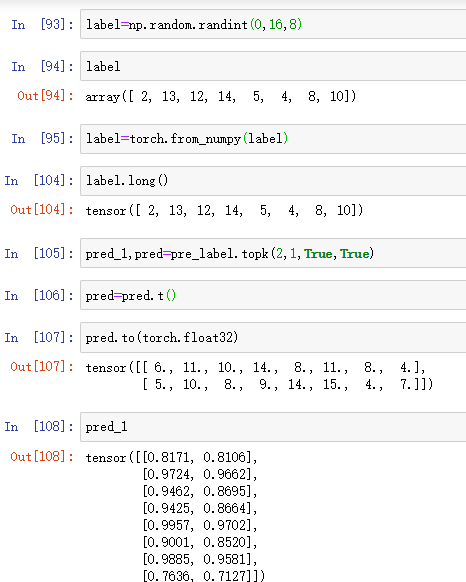Click the pre_label.topk code cell
Viewport: 466px width, 582px height.
[x=273, y=254]
